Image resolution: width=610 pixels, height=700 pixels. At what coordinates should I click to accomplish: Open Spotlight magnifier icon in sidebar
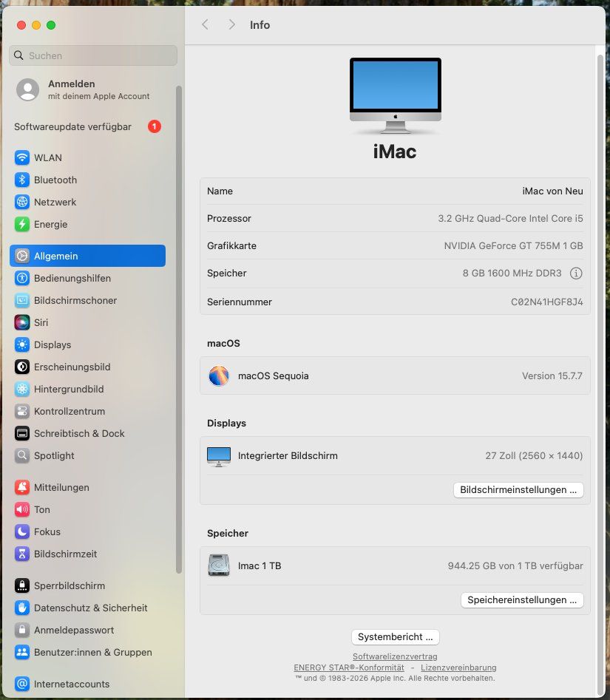[22, 456]
